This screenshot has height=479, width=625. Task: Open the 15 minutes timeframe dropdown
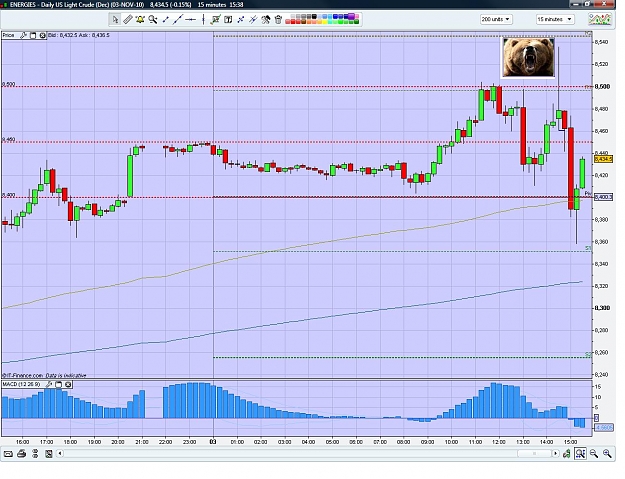tap(555, 19)
